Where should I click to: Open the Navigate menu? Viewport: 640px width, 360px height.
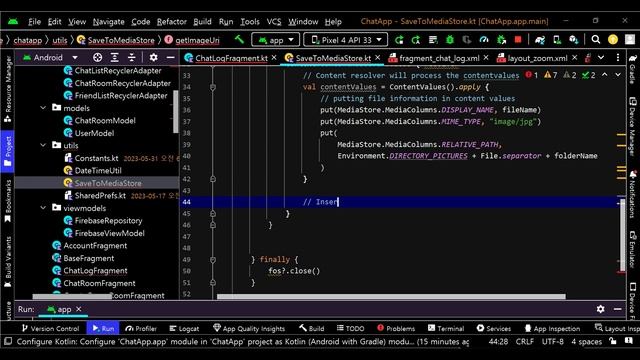pyautogui.click(x=109, y=22)
